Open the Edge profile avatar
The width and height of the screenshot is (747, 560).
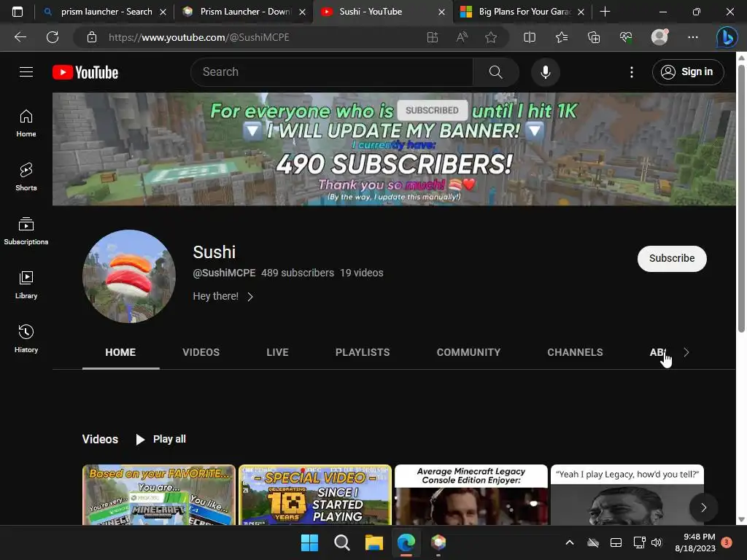point(659,37)
